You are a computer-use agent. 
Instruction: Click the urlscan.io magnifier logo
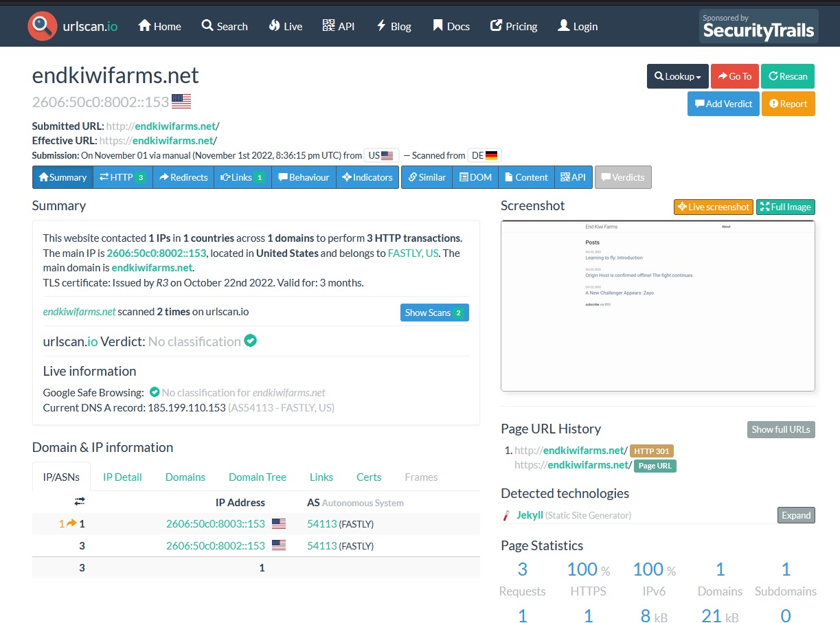[x=42, y=26]
